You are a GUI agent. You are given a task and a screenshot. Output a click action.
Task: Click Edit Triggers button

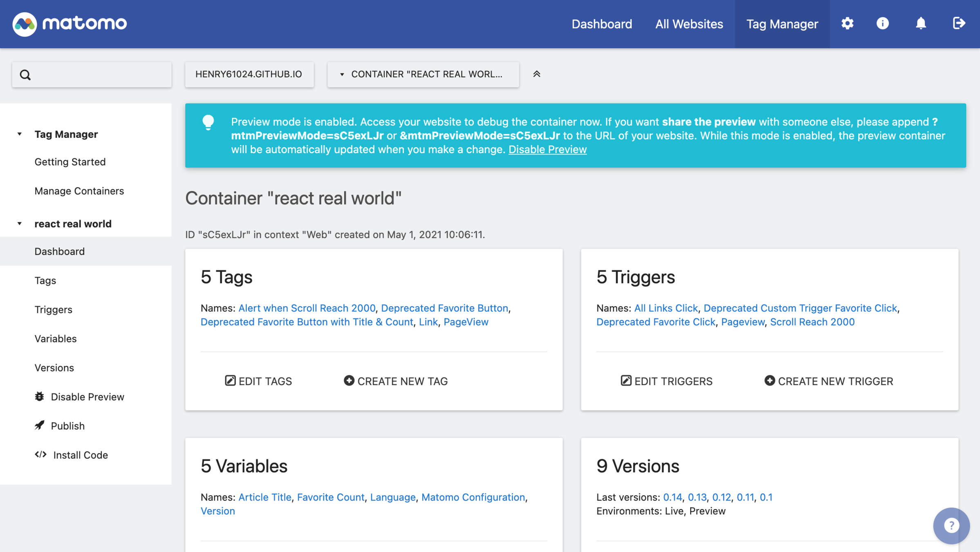(666, 381)
